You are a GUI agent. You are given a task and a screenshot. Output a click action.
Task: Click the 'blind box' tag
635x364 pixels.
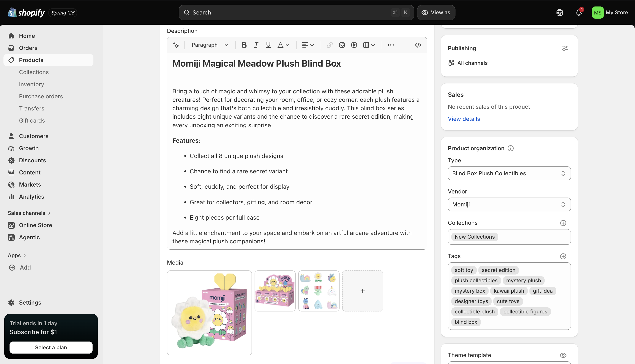coord(466,322)
